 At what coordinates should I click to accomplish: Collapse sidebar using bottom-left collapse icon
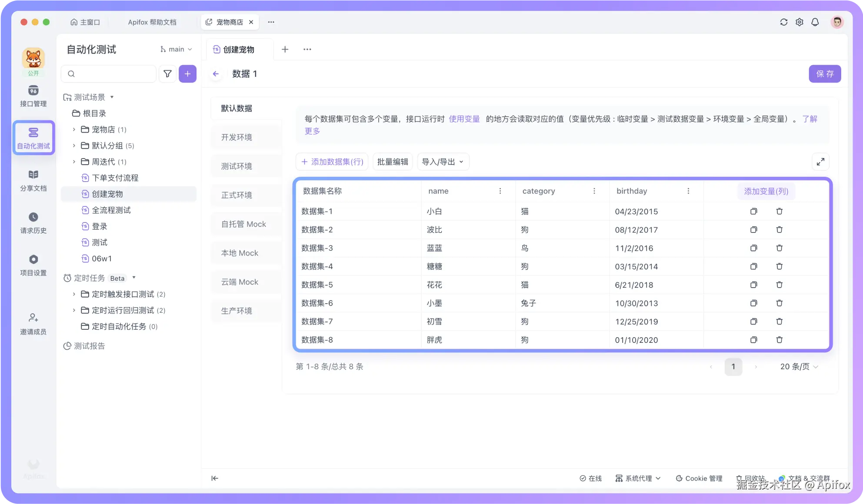(x=215, y=478)
